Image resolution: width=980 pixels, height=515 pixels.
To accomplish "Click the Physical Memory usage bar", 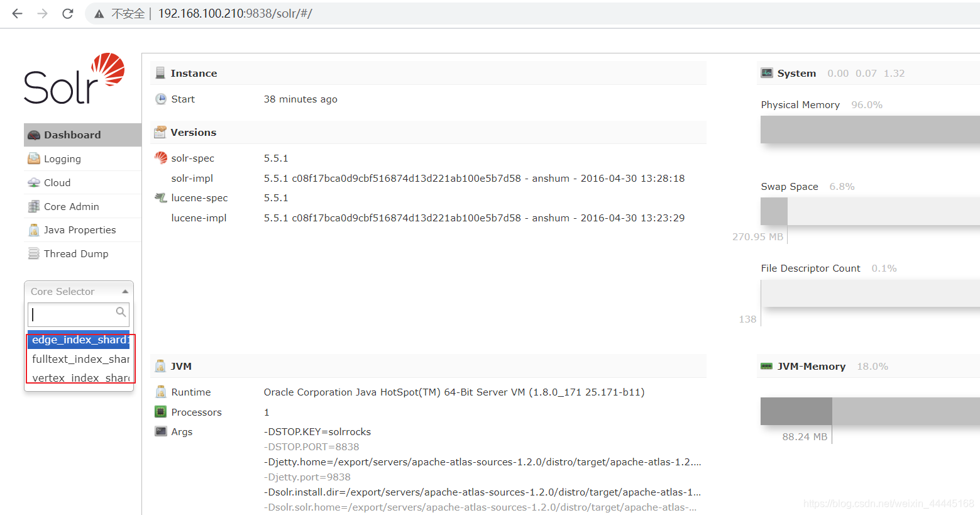I will [870, 130].
